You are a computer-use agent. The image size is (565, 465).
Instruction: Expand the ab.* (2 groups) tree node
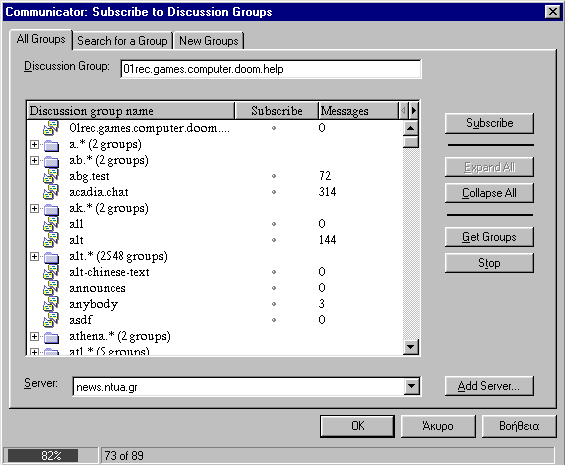click(x=34, y=160)
